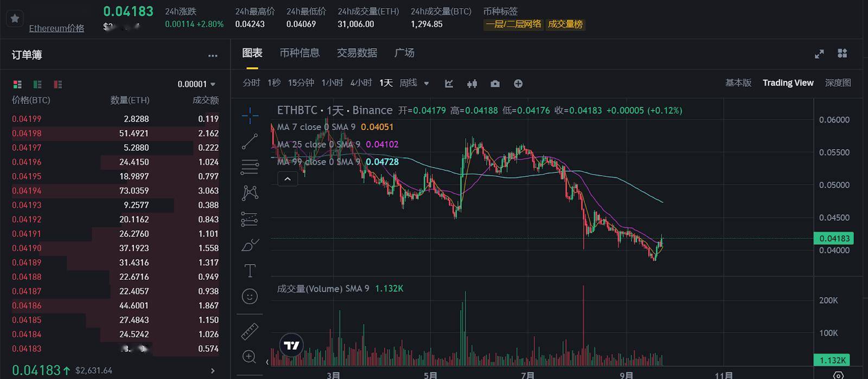868x379 pixels.
Task: Open the 交易数据 tab
Action: (356, 53)
